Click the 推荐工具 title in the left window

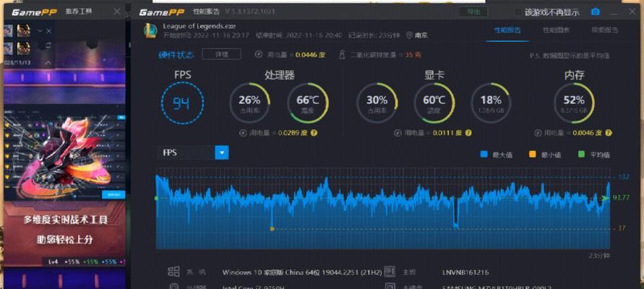click(x=79, y=12)
